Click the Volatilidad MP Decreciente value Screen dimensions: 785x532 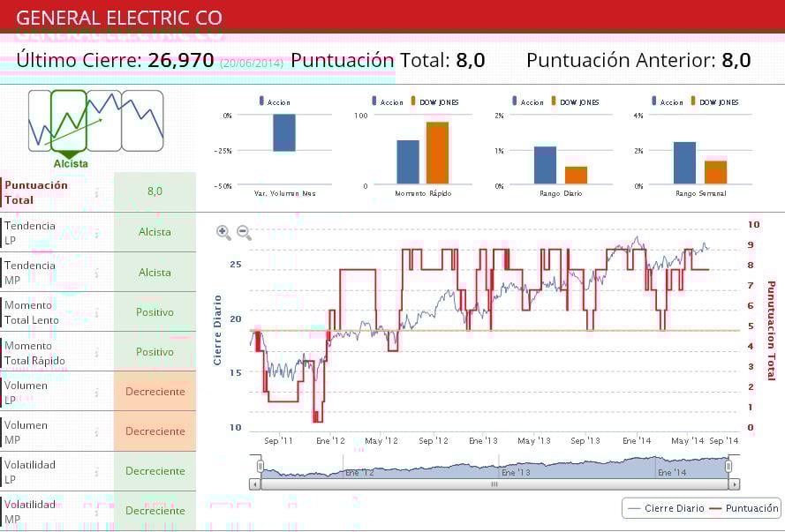pyautogui.click(x=155, y=511)
